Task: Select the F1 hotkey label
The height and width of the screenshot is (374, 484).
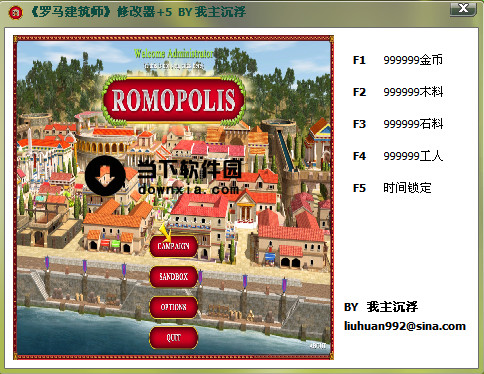Action: (x=359, y=60)
